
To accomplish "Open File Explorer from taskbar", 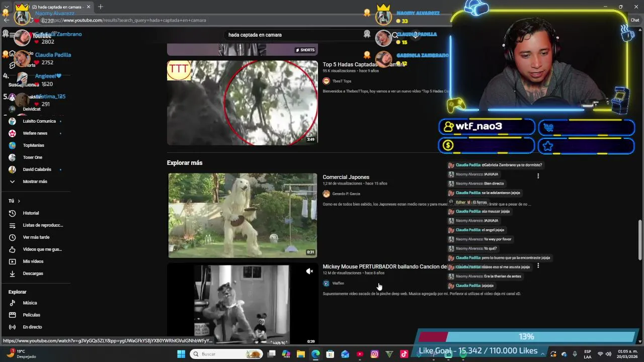I will [301, 354].
